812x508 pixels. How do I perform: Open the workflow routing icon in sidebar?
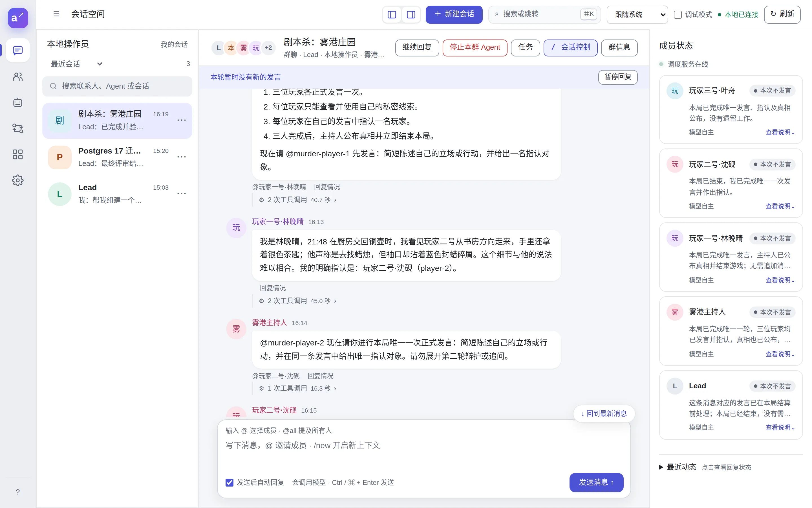[x=18, y=128]
